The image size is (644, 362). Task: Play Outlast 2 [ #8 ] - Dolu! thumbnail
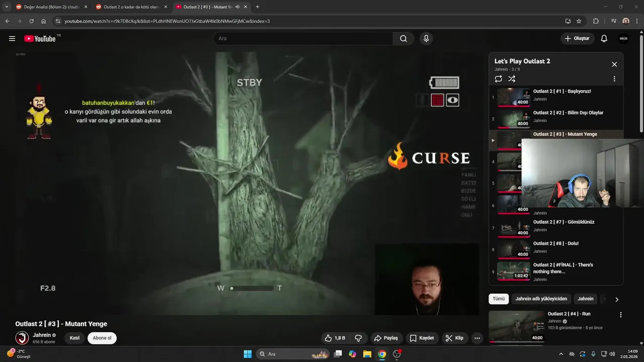[514, 249]
